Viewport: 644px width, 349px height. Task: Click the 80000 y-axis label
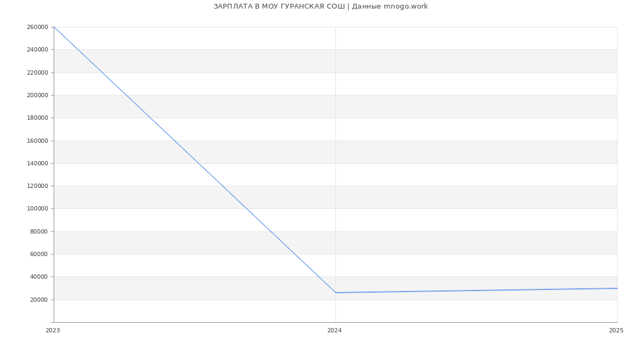coord(39,231)
